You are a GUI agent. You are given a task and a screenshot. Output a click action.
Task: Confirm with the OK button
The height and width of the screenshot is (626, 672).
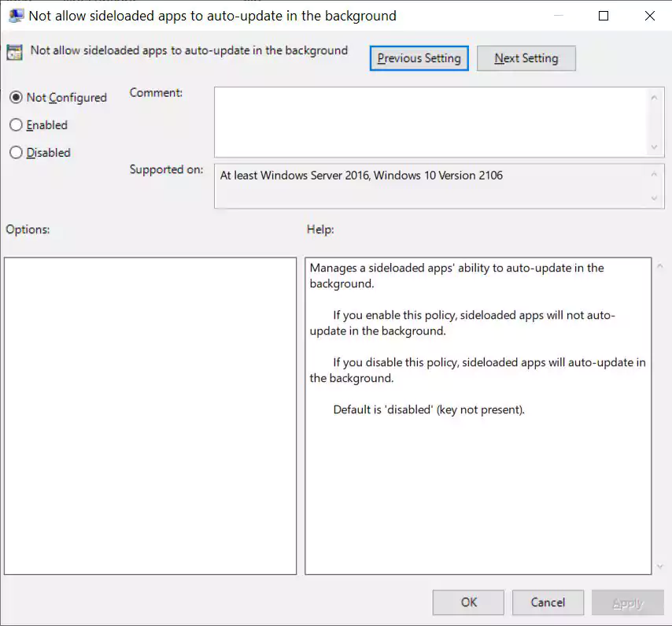pos(468,602)
